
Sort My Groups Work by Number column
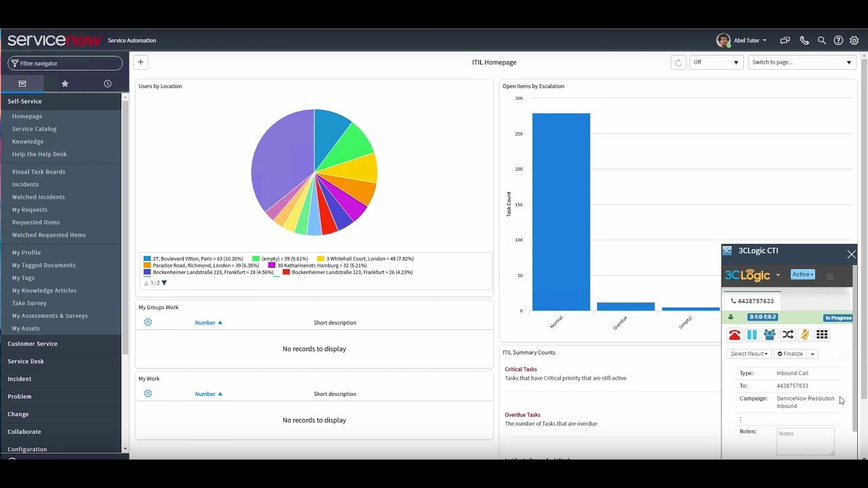click(x=209, y=323)
